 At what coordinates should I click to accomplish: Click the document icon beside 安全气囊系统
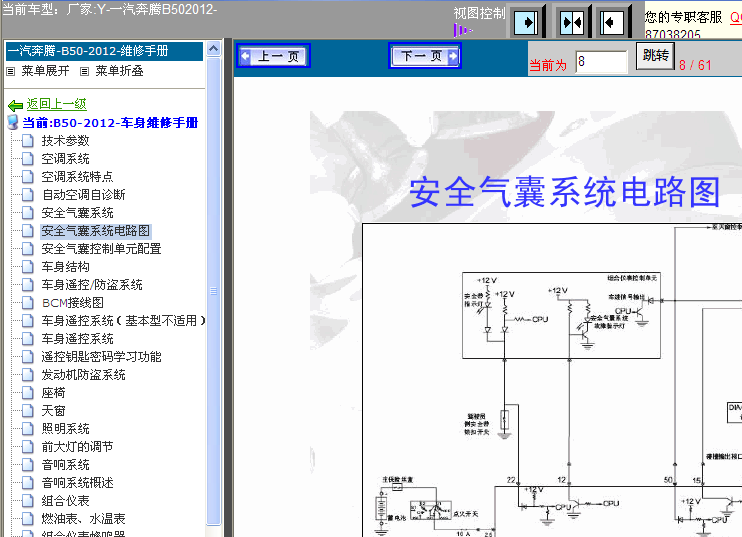coord(28,212)
